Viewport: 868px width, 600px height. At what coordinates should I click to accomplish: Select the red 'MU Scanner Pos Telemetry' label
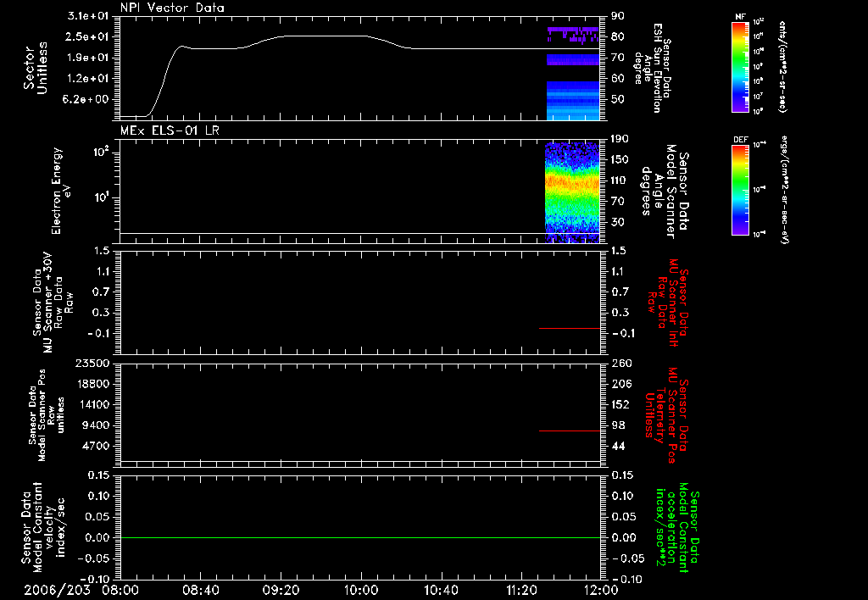(x=666, y=415)
